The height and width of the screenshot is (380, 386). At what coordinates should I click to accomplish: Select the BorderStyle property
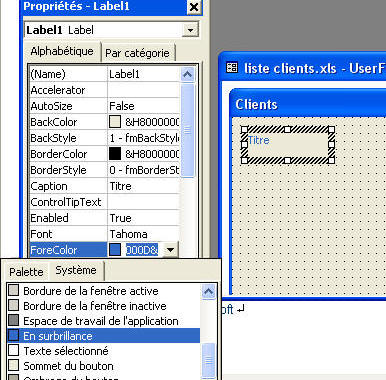68,170
